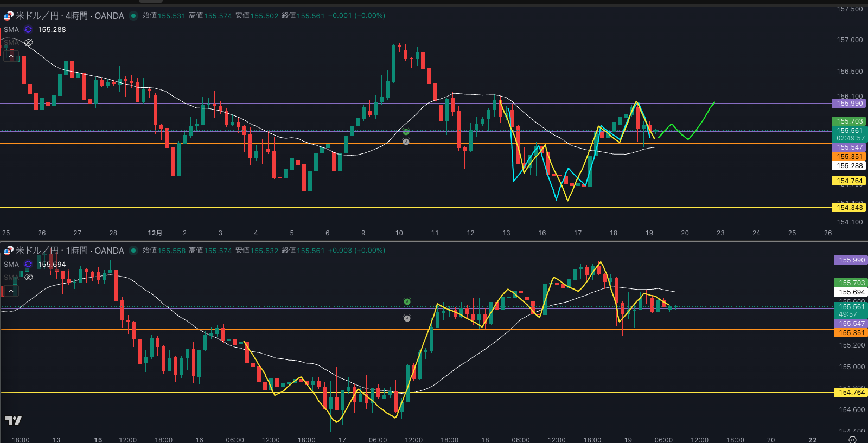This screenshot has width=868, height=443.
Task: Click the orange 155.351 price label on 4-hour chart
Action: [849, 157]
